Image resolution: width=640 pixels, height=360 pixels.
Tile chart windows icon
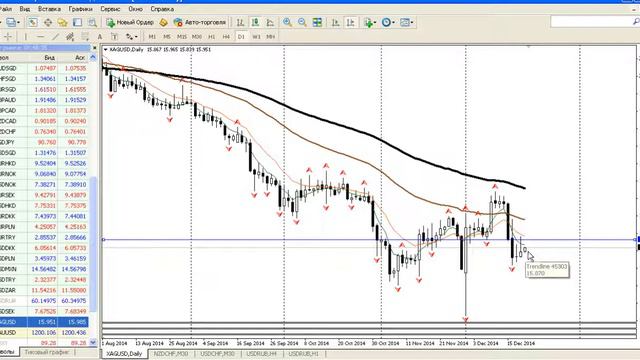(x=317, y=22)
